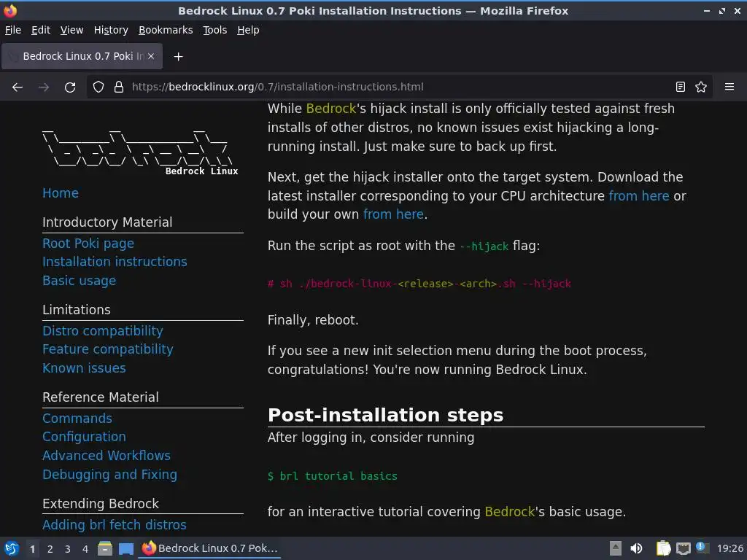Switch to workspace 1
The image size is (747, 560).
[x=32, y=549]
